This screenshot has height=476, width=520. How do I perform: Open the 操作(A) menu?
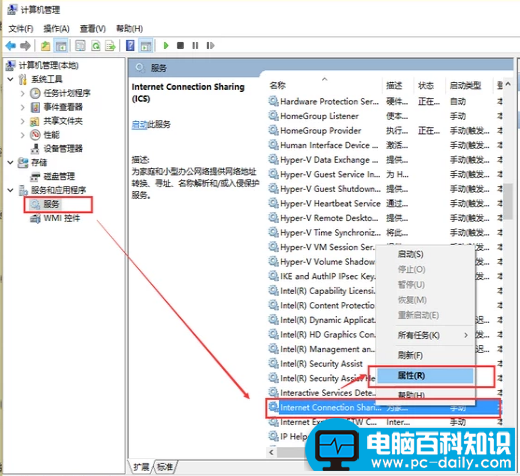[56, 29]
